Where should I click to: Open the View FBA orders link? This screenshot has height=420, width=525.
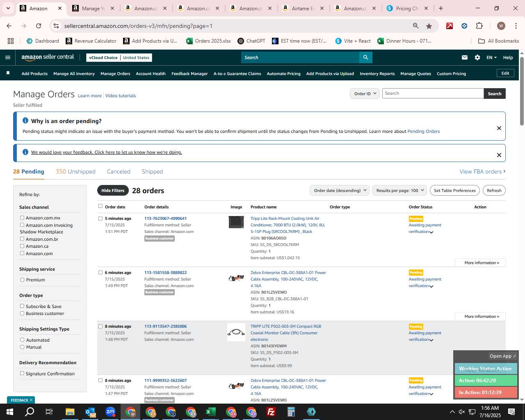pyautogui.click(x=483, y=171)
